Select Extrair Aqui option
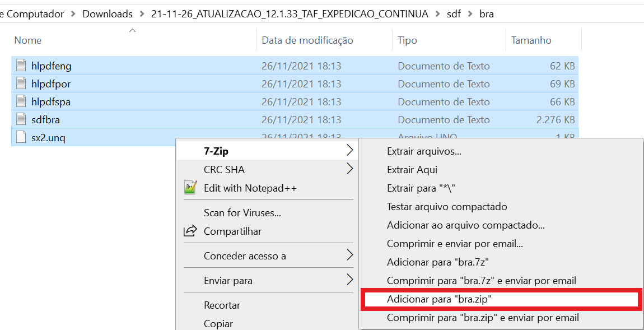The image size is (644, 330). [x=501, y=169]
